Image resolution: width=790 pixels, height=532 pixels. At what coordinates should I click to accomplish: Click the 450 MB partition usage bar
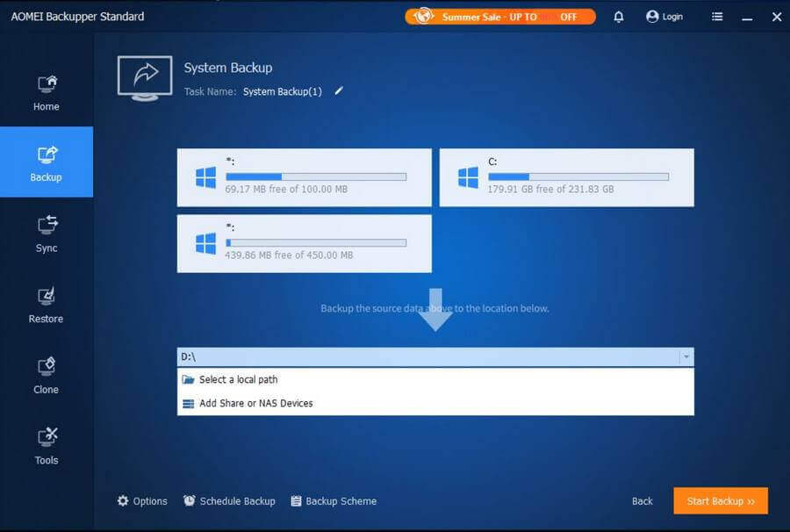[x=316, y=243]
